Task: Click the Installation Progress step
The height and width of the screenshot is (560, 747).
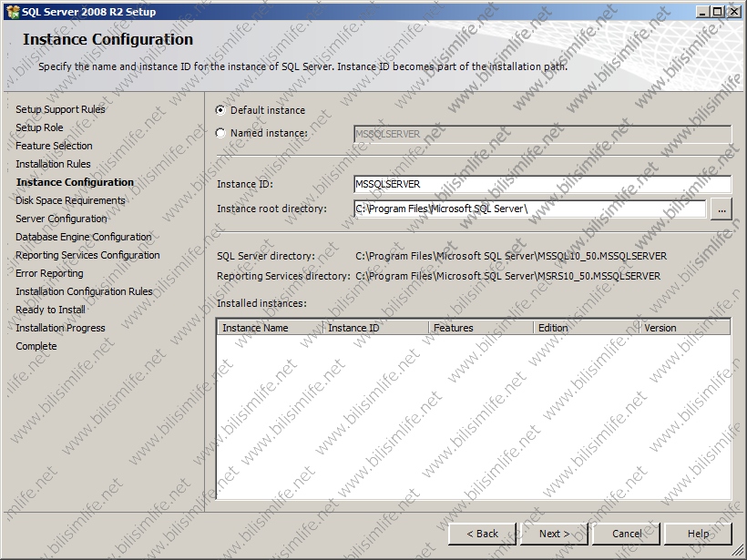Action: [x=60, y=328]
